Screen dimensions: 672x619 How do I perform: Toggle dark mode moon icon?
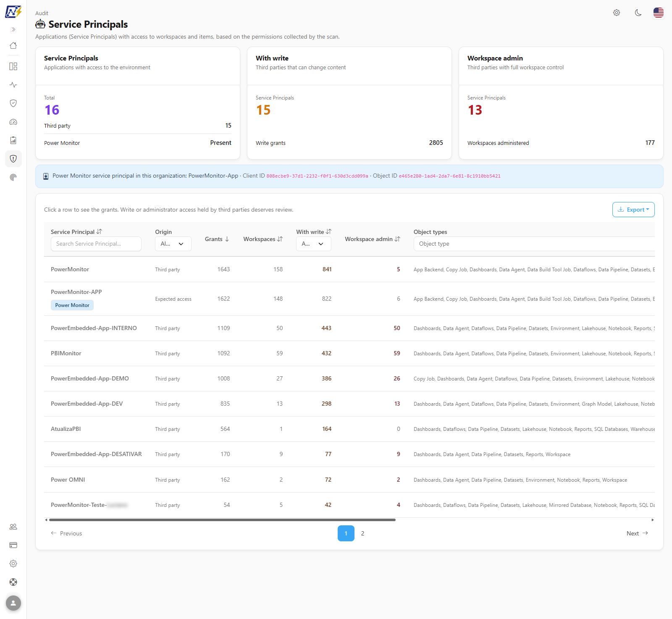[638, 13]
